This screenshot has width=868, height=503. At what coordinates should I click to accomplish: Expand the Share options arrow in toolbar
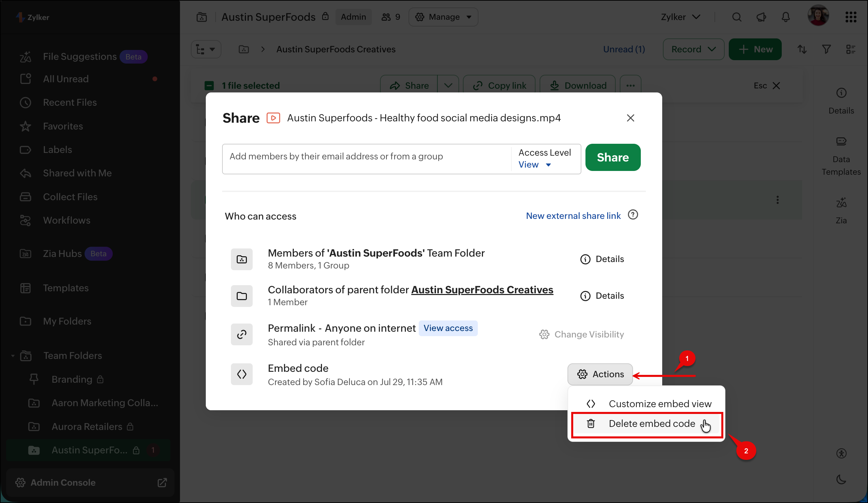pos(448,85)
